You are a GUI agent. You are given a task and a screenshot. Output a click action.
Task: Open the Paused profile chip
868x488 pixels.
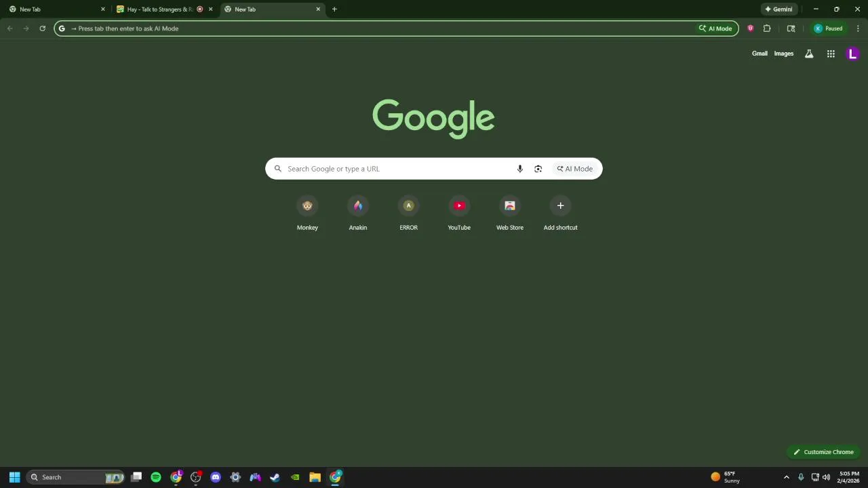[x=829, y=28]
